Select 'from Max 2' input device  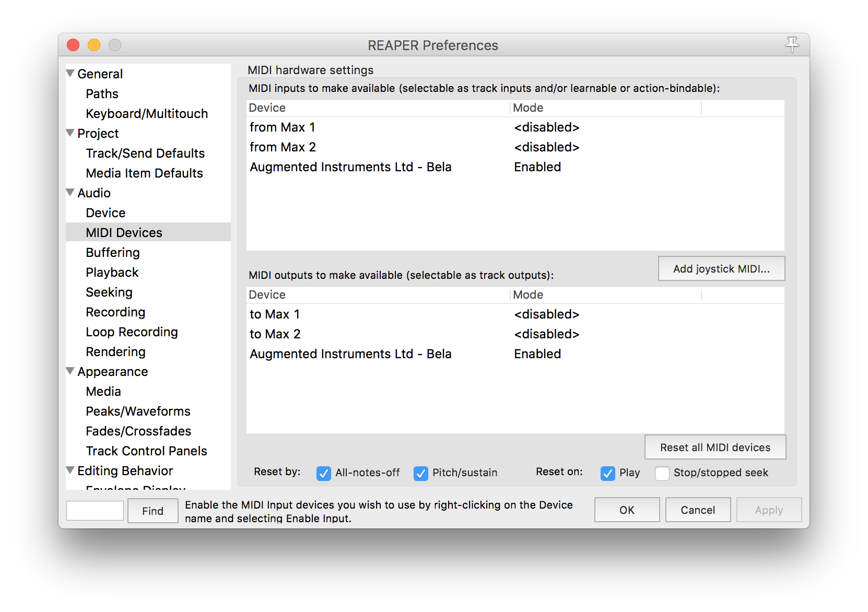(x=283, y=147)
